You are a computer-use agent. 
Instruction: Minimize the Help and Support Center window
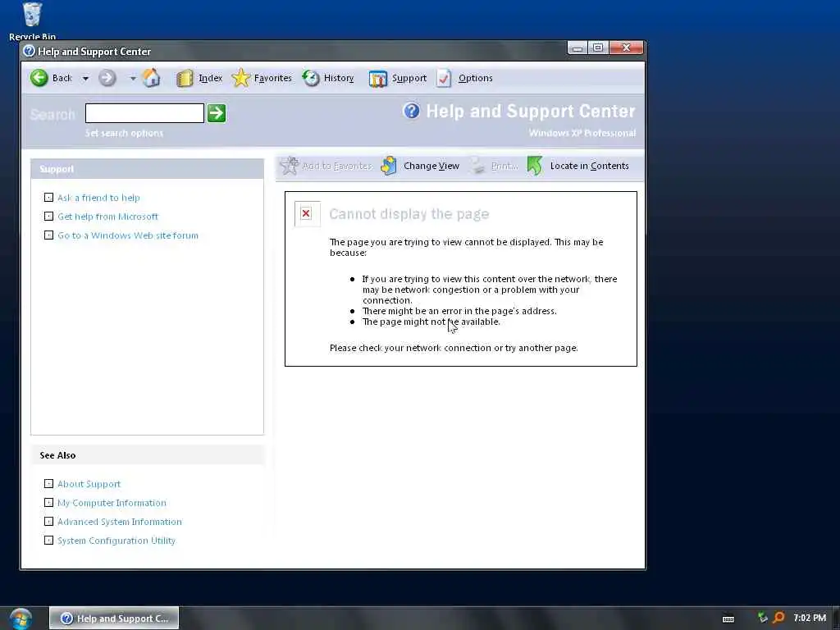pyautogui.click(x=577, y=48)
